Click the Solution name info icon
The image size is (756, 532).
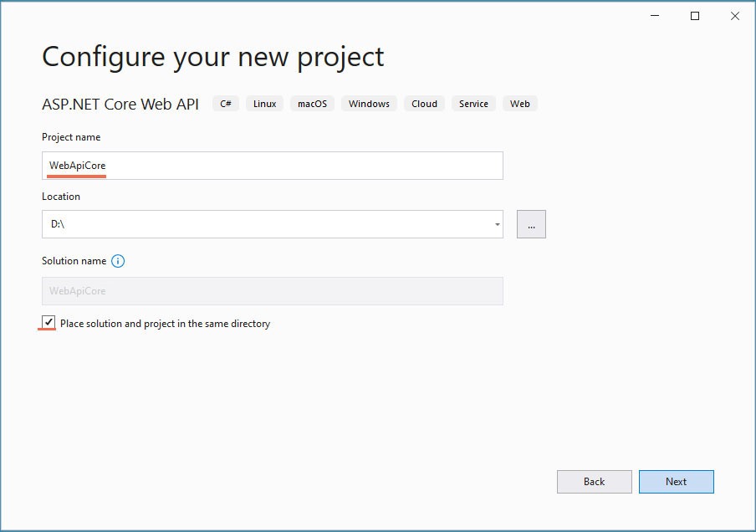tap(118, 261)
